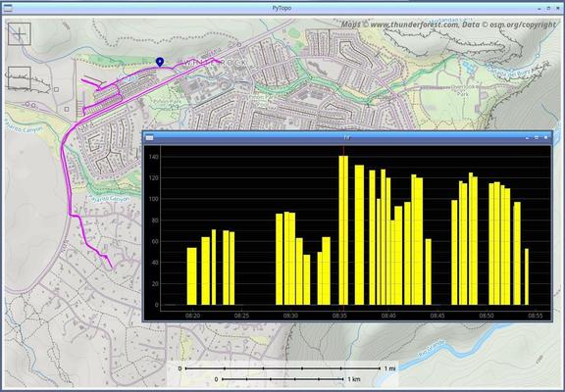The width and height of the screenshot is (565, 392).
Task: Click the 08:20 time axis label
Action: pyautogui.click(x=193, y=316)
